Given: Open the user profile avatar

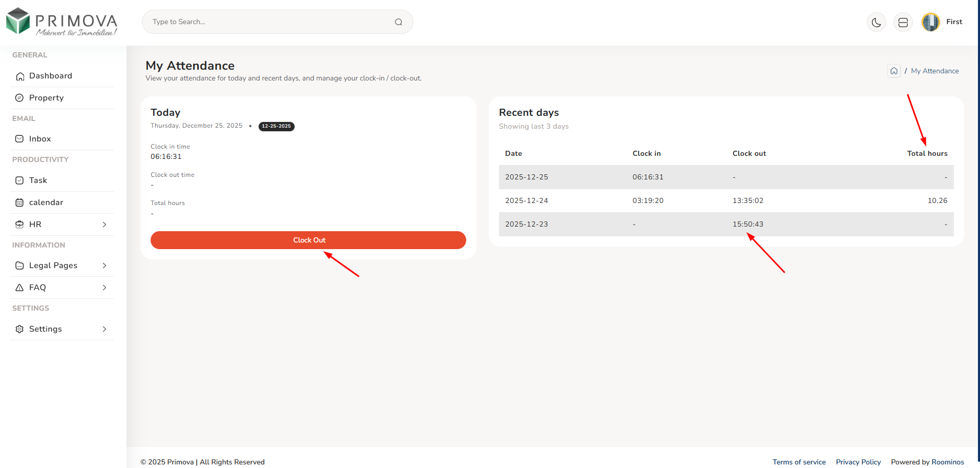Looking at the screenshot, I should click(930, 22).
